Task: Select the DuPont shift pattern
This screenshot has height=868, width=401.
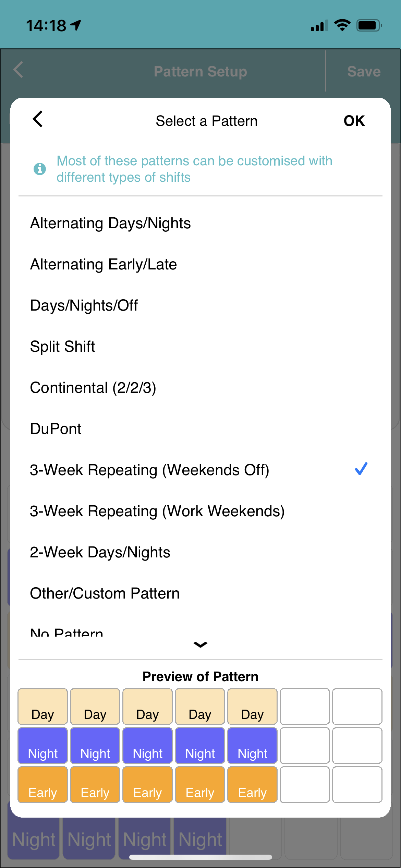Action: coord(56,428)
